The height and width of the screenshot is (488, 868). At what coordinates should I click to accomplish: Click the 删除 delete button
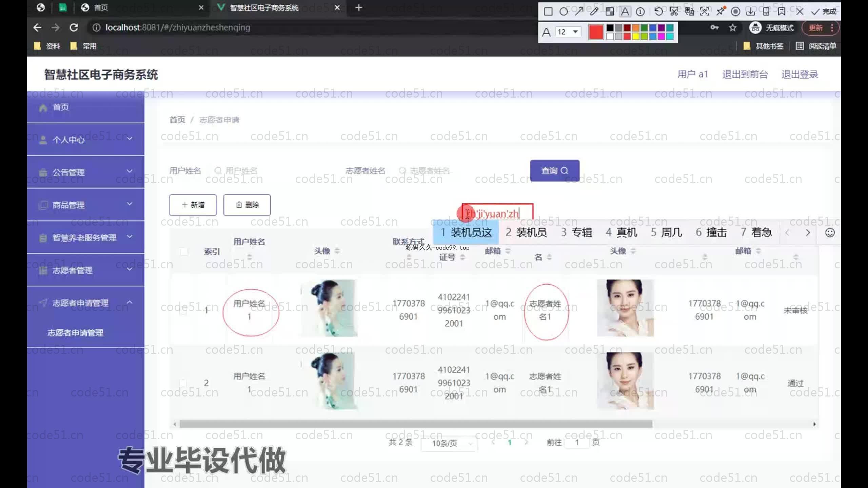point(247,205)
